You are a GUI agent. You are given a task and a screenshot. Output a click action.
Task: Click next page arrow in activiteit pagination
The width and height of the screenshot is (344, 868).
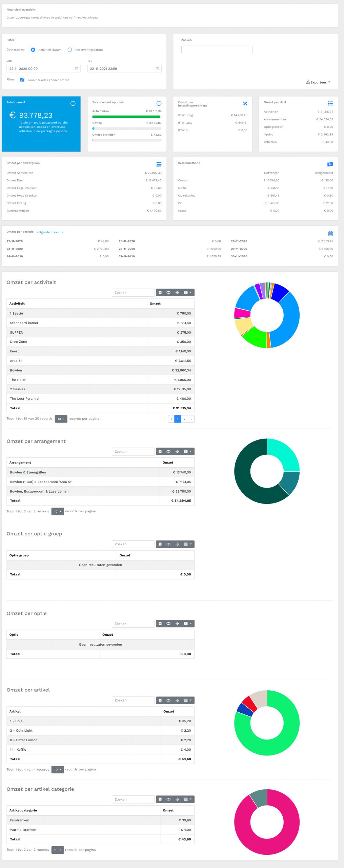[x=191, y=419]
